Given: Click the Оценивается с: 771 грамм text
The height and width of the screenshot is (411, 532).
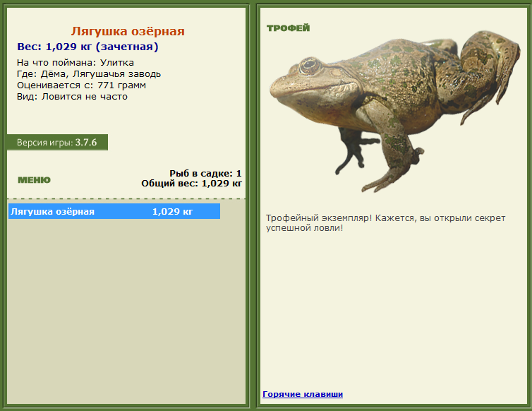Looking at the screenshot, I should (x=81, y=85).
